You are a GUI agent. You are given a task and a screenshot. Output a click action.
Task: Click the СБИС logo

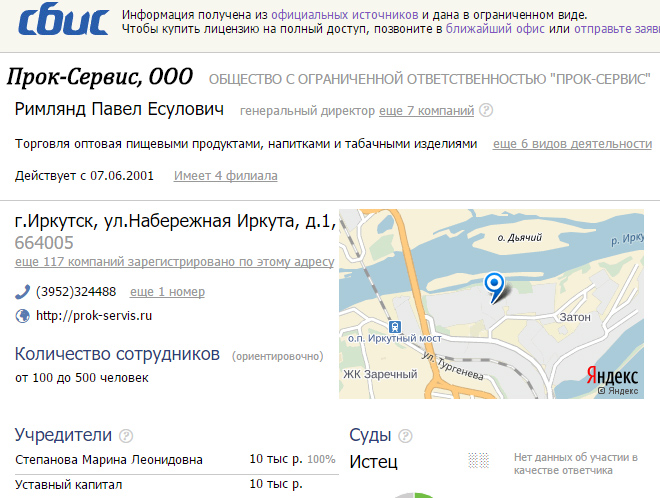[63, 20]
